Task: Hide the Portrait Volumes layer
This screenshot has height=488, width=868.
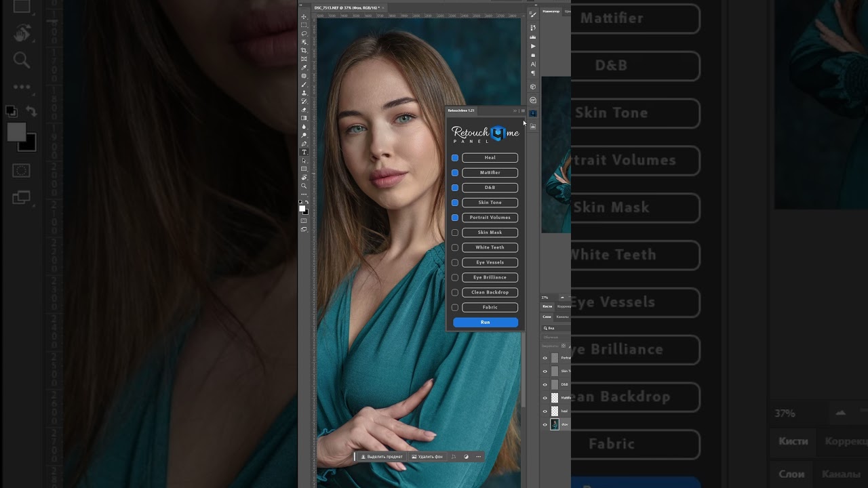Action: click(x=545, y=358)
